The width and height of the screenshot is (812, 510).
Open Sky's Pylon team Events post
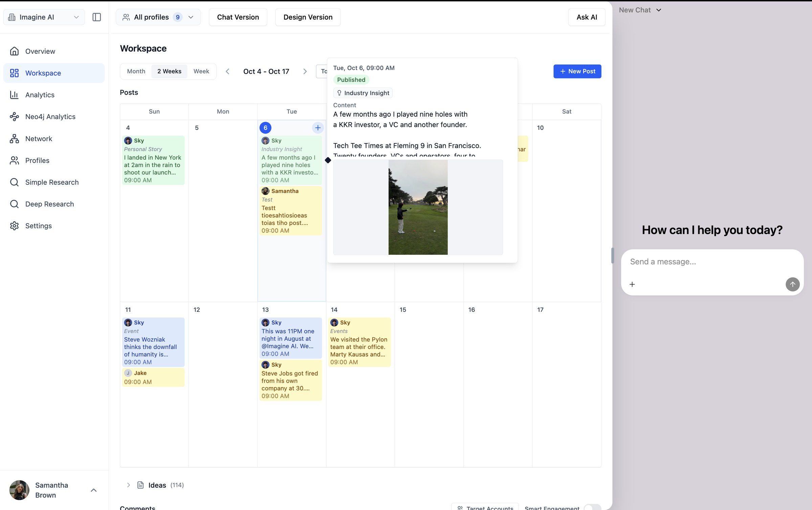point(359,342)
